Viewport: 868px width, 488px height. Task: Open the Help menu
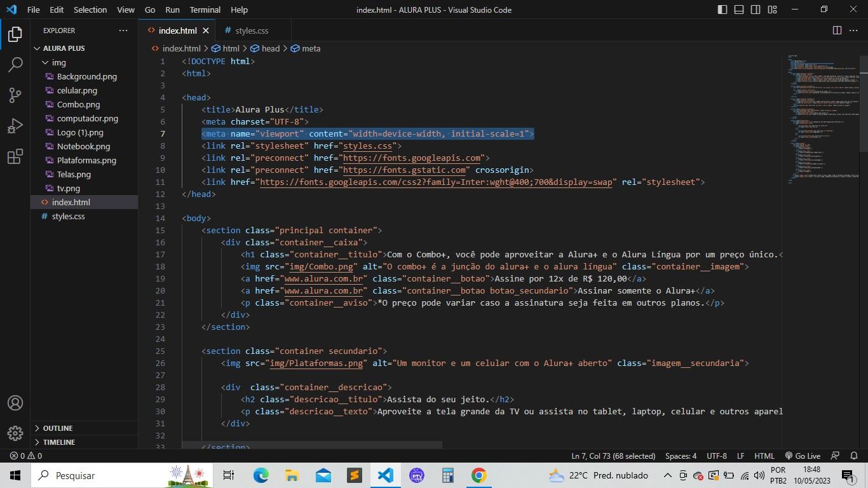click(239, 10)
